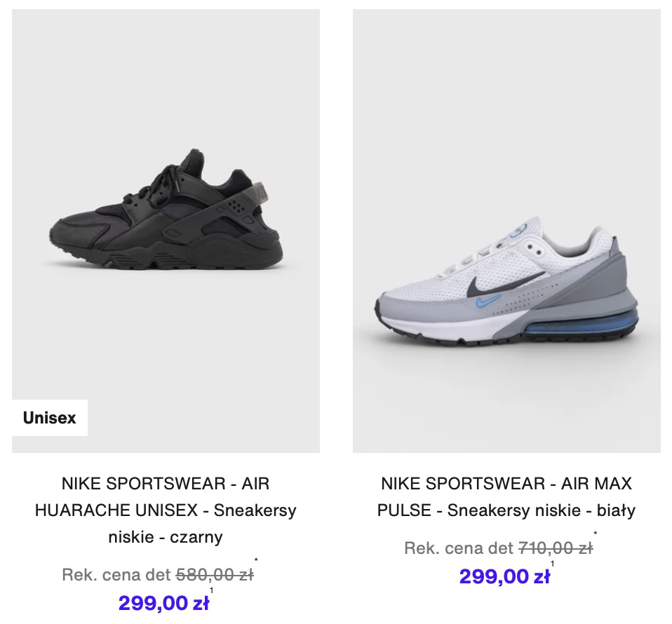This screenshot has height=624, width=672.
Task: Open the white Air Max Pulse shoe image
Action: click(506, 231)
